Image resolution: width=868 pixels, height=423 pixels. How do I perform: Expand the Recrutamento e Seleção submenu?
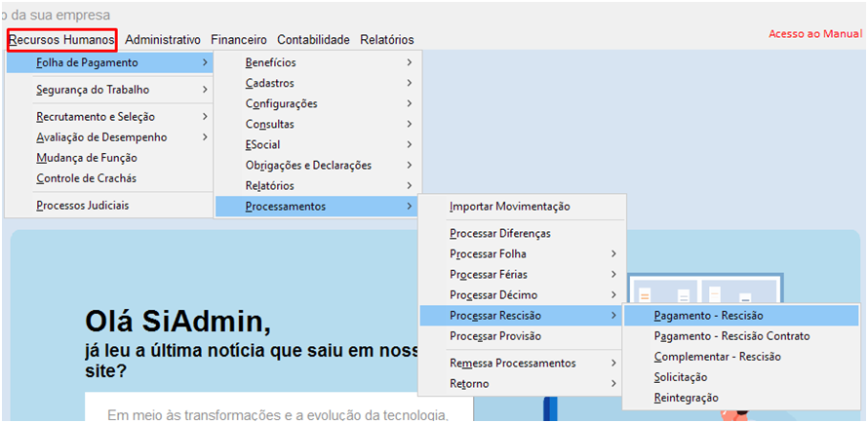(109, 117)
